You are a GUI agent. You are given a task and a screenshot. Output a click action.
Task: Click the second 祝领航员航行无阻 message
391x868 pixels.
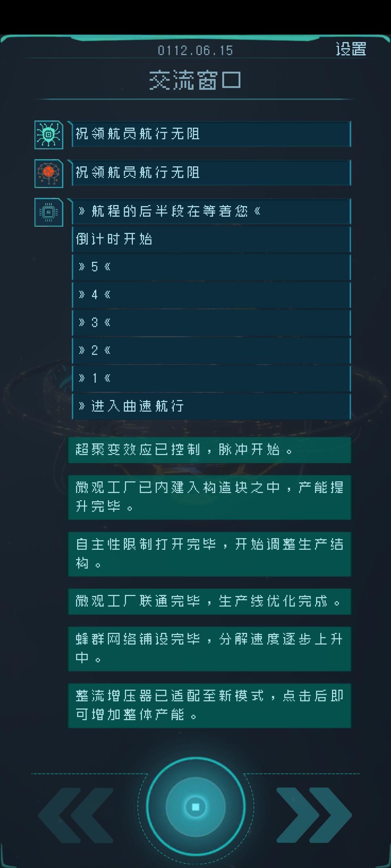(x=211, y=173)
